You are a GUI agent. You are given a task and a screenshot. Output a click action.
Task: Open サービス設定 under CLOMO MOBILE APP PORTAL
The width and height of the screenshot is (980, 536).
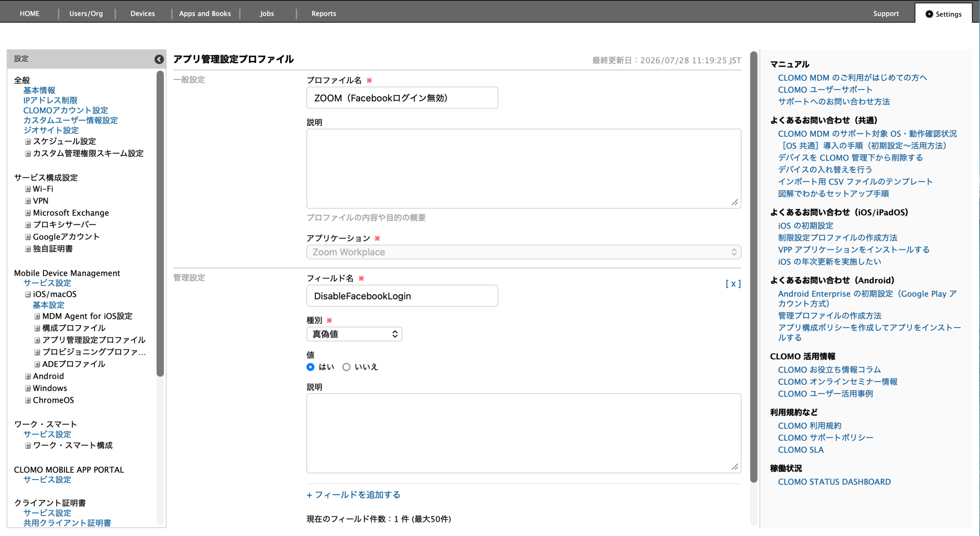click(x=47, y=480)
